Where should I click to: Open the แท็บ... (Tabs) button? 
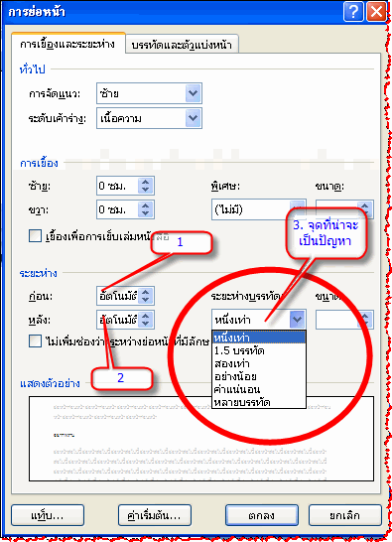click(x=48, y=515)
